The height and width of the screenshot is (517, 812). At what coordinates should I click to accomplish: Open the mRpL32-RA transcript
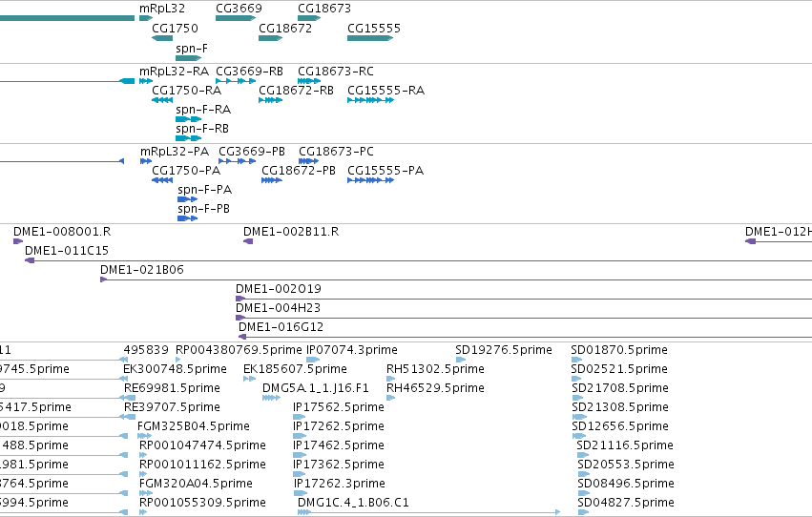146,81
